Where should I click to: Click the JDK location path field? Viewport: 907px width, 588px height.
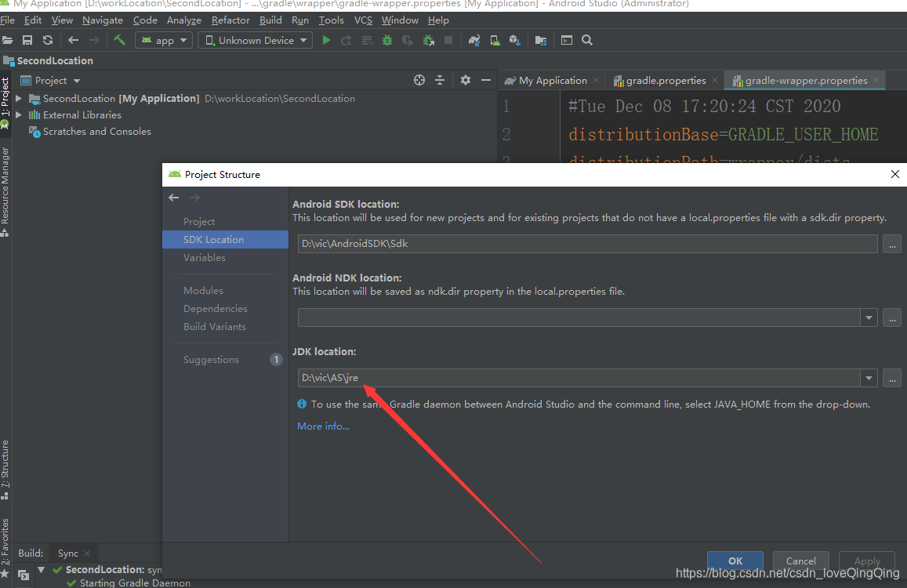579,378
